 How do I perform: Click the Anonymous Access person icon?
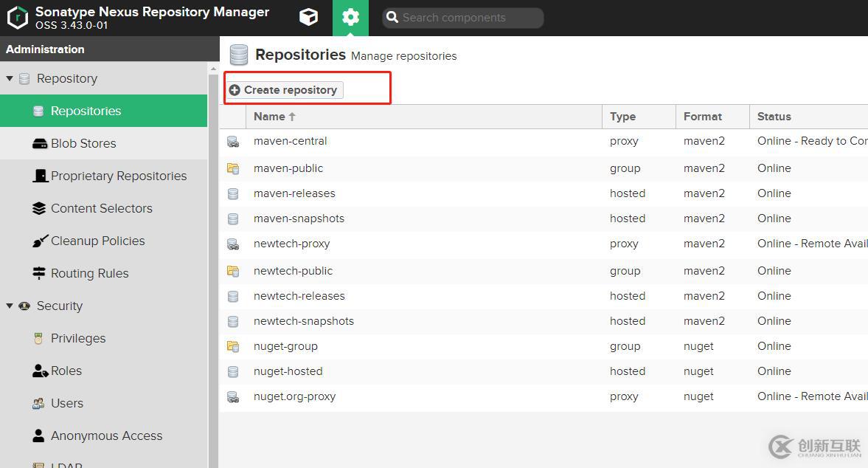(38, 436)
